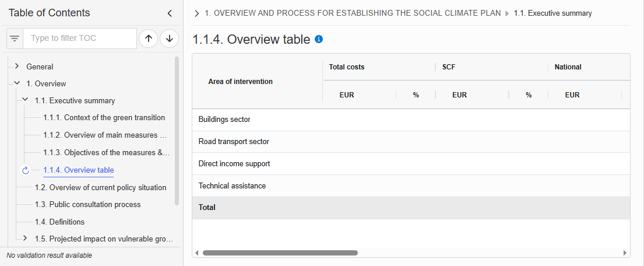Expand the breadcrumb chevron at the start
This screenshot has width=644, height=266.
pos(197,13)
